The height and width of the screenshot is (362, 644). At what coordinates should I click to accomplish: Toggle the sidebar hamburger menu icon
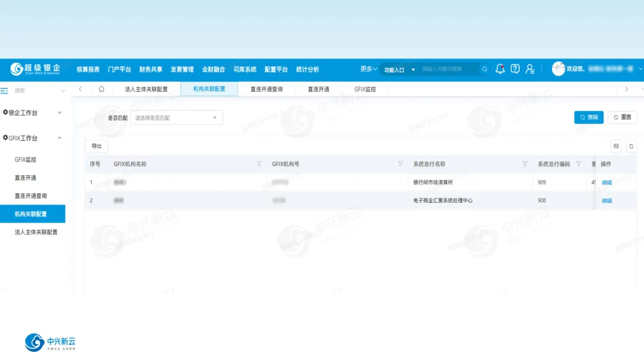click(x=4, y=91)
